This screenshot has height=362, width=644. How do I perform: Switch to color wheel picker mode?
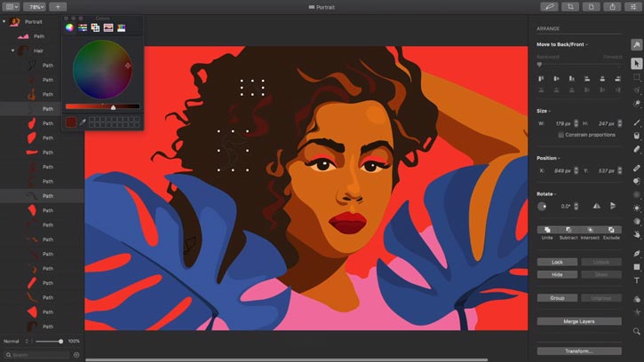coord(69,28)
